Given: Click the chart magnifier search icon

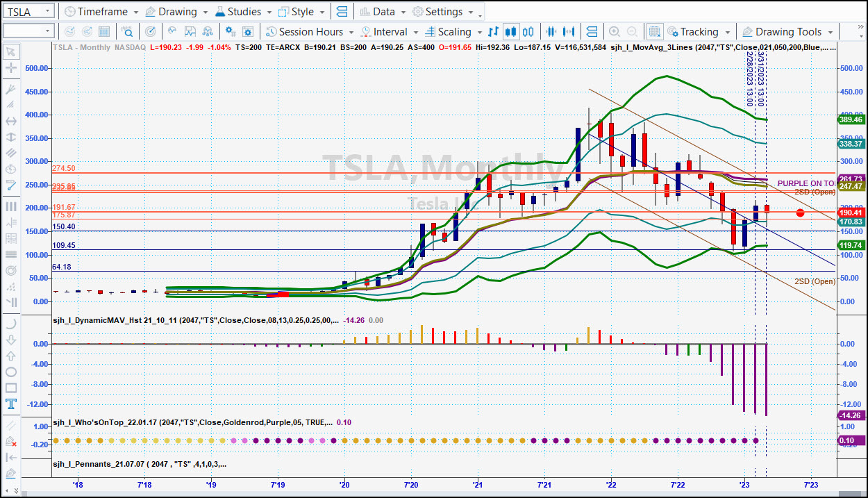Looking at the screenshot, I should (127, 32).
